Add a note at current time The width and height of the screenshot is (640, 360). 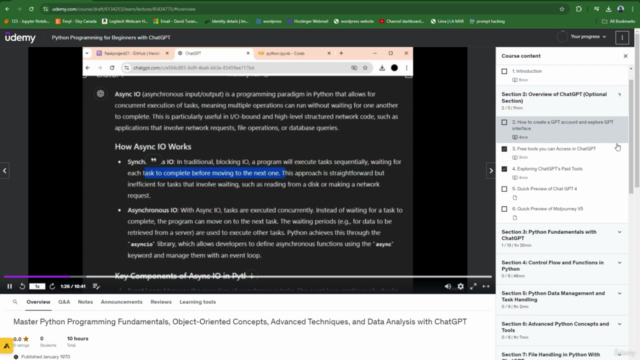[x=96, y=286]
